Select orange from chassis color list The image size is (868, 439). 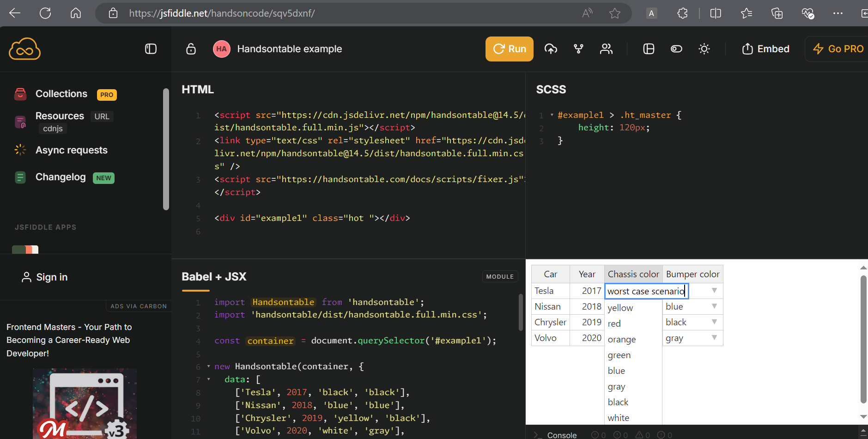pyautogui.click(x=633, y=339)
